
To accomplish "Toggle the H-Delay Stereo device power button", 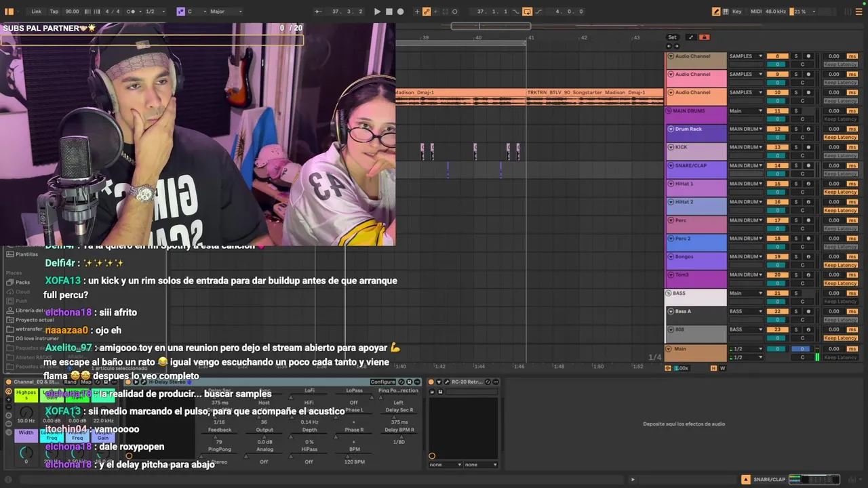I will (x=128, y=382).
